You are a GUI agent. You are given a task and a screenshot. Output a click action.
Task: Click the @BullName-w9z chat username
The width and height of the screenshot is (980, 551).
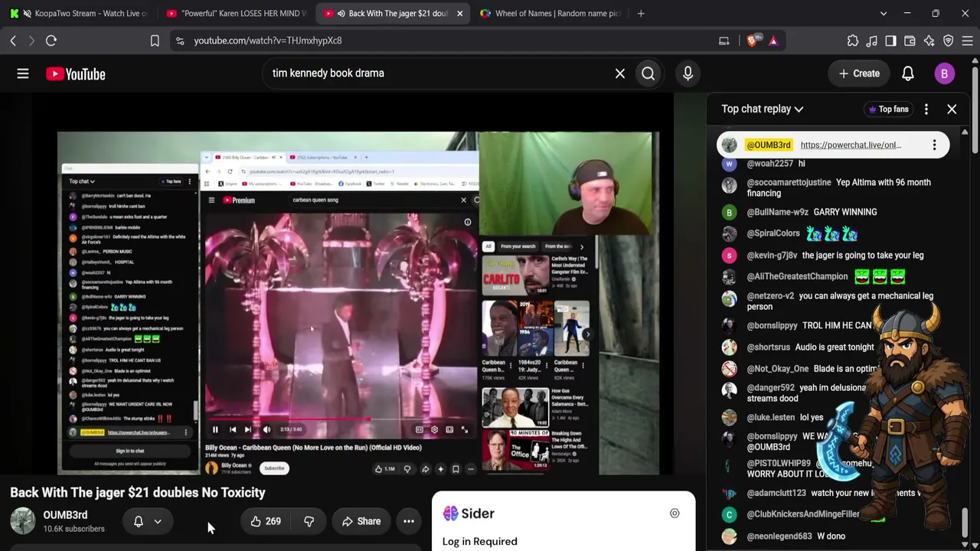tap(777, 212)
